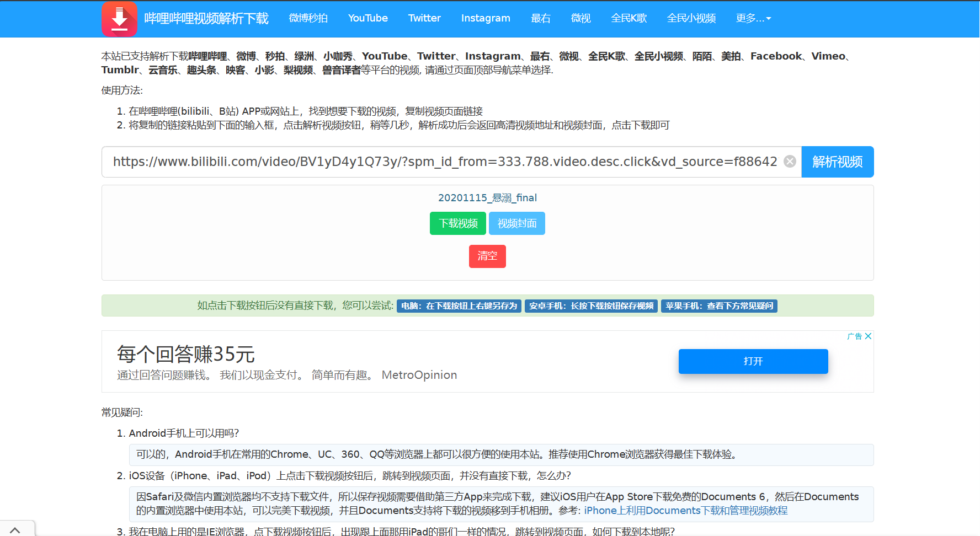This screenshot has height=536, width=980.
Task: Click the red 清空 button
Action: point(487,256)
